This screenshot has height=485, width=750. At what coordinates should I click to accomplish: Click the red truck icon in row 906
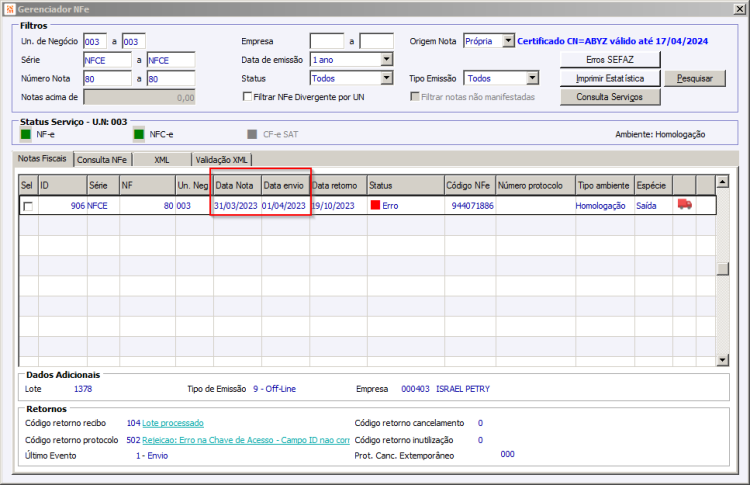click(684, 205)
